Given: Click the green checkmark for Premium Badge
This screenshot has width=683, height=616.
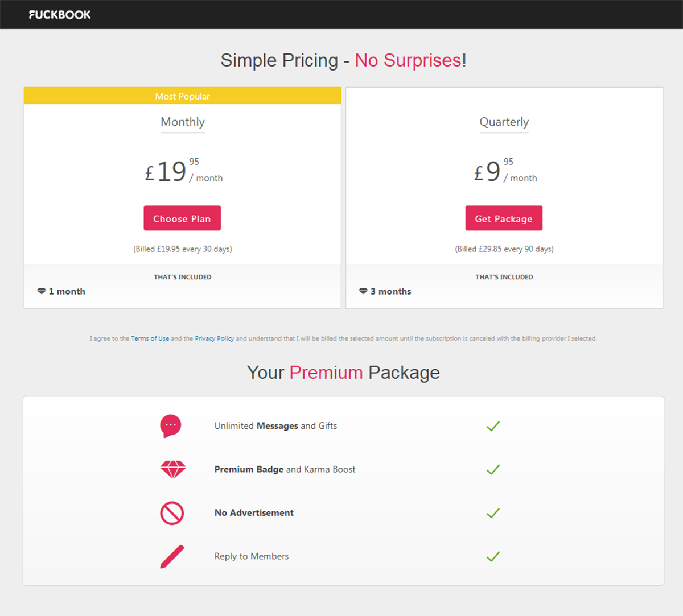Looking at the screenshot, I should pyautogui.click(x=493, y=469).
